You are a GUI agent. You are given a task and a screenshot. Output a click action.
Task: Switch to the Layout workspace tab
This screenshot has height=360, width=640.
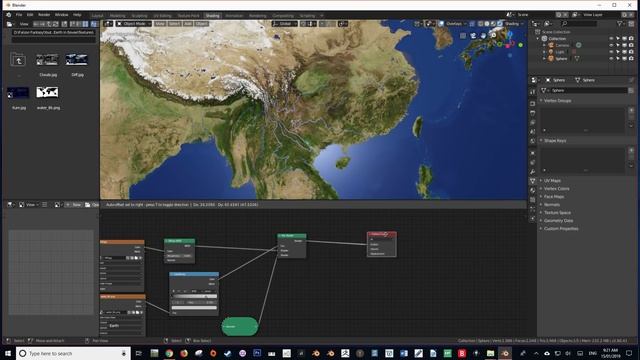(98, 16)
